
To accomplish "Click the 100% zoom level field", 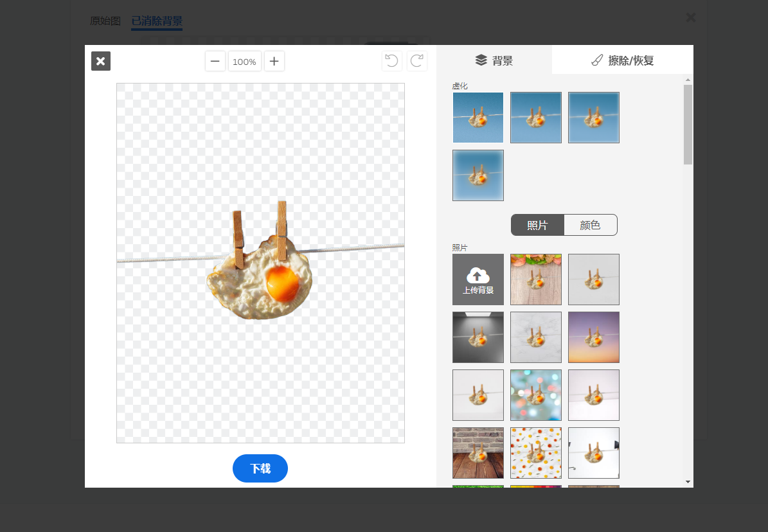I will (244, 61).
